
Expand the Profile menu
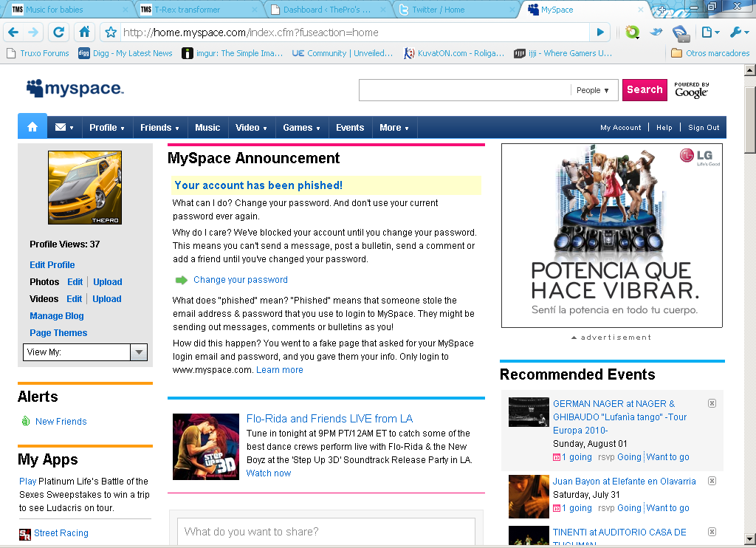coord(106,127)
